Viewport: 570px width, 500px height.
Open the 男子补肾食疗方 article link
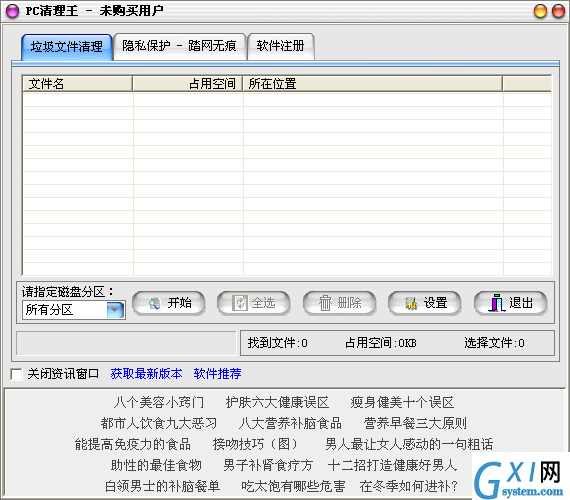pos(268,465)
